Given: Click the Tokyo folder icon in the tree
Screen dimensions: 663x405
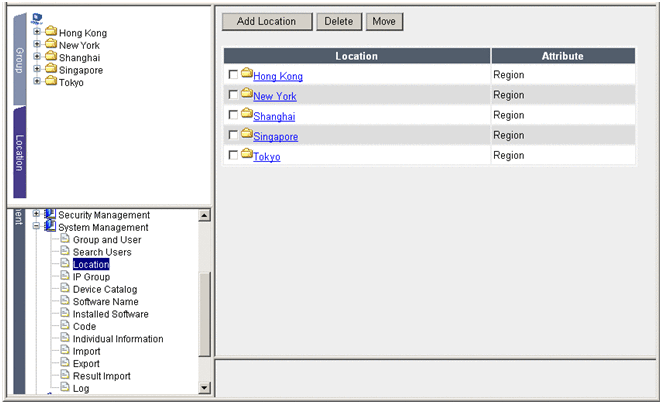Looking at the screenshot, I should [x=51, y=82].
